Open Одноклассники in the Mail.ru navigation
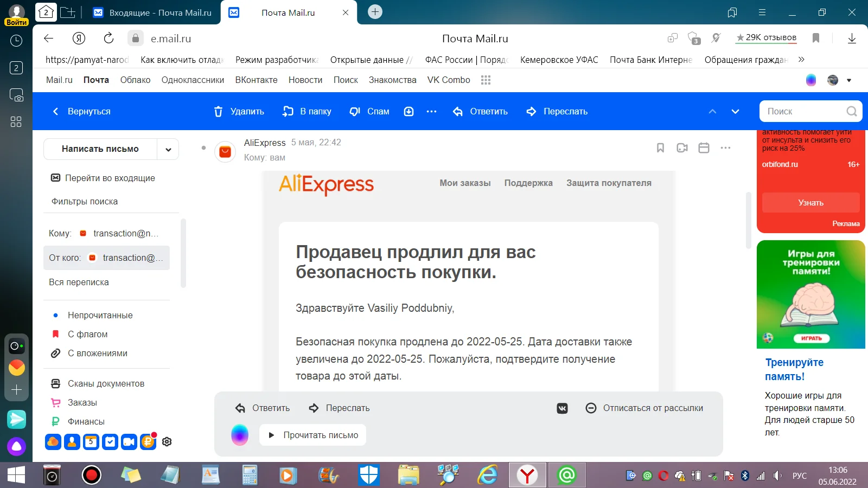 pos(193,80)
